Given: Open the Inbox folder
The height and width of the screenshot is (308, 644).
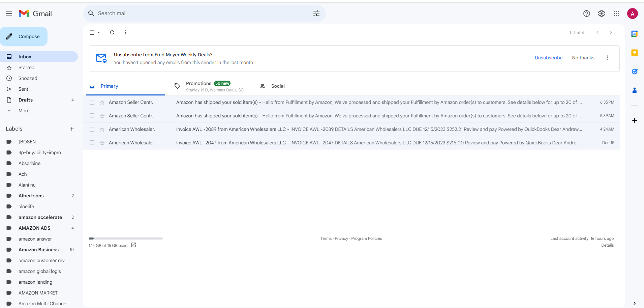Looking at the screenshot, I should point(39,57).
